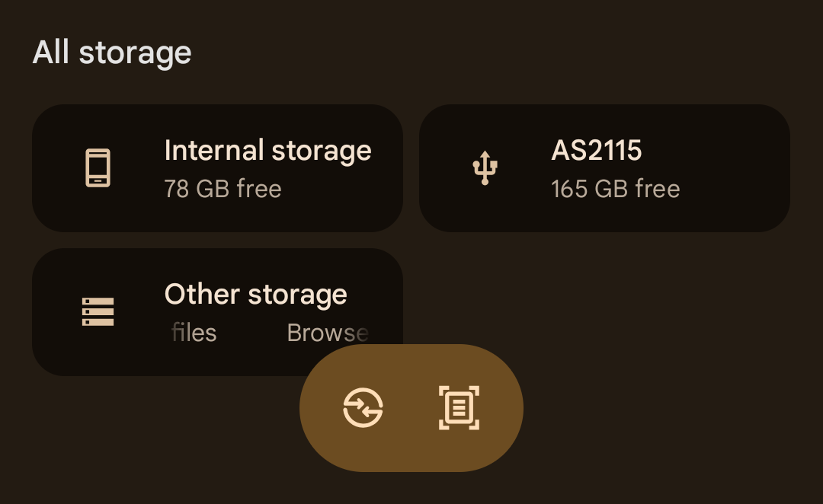This screenshot has height=504, width=823.
Task: Click the "165 GB free" label
Action: (615, 189)
